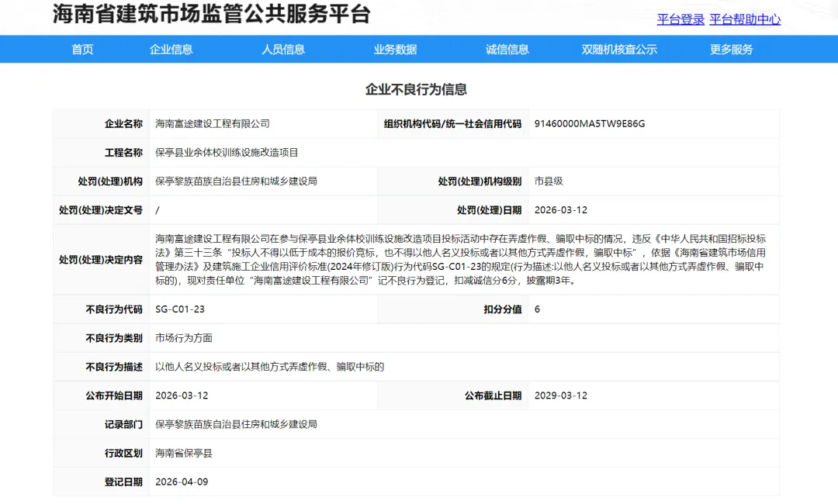Select project name 保亭县业余体校训练设施改造项目
Image resolution: width=838 pixels, height=504 pixels.
(227, 152)
